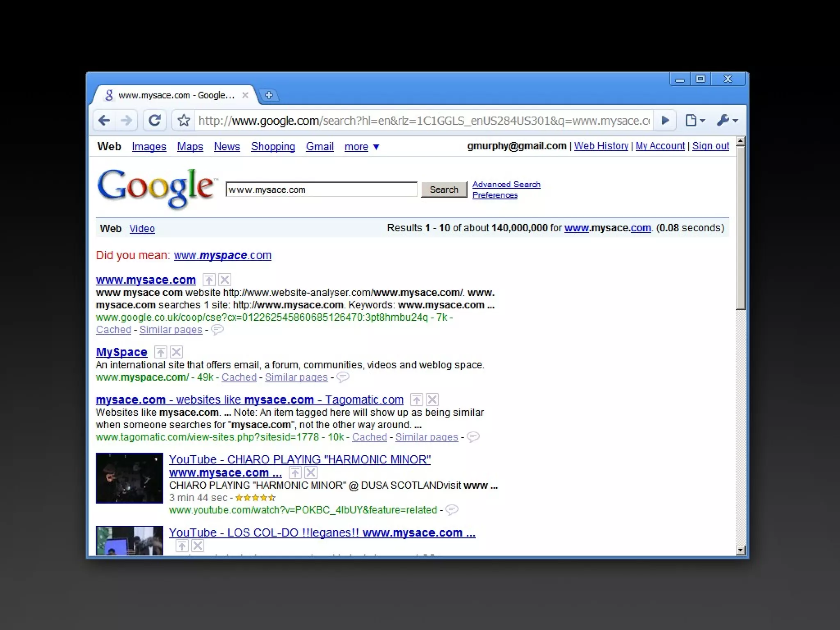The width and height of the screenshot is (840, 630).
Task: Select the Video results filter
Action: click(142, 229)
